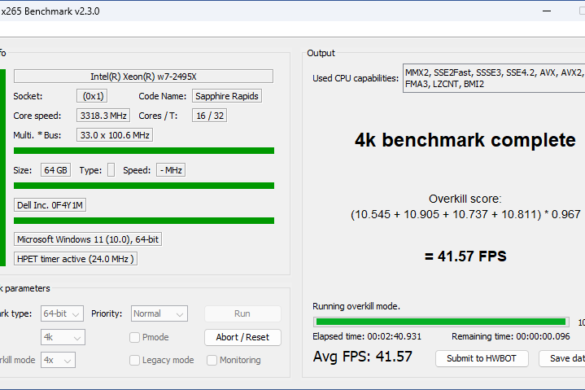Click the Dell Inc. 0F4Y1M motherboard field
This screenshot has width=585, height=390.
50,205
